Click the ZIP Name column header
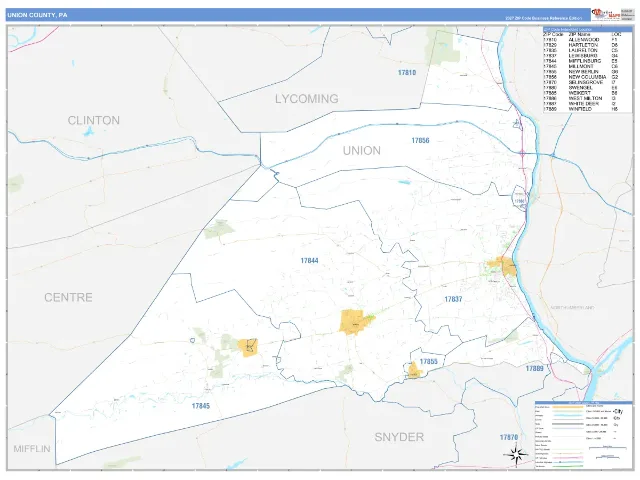This screenshot has height=480, width=640. (579, 35)
